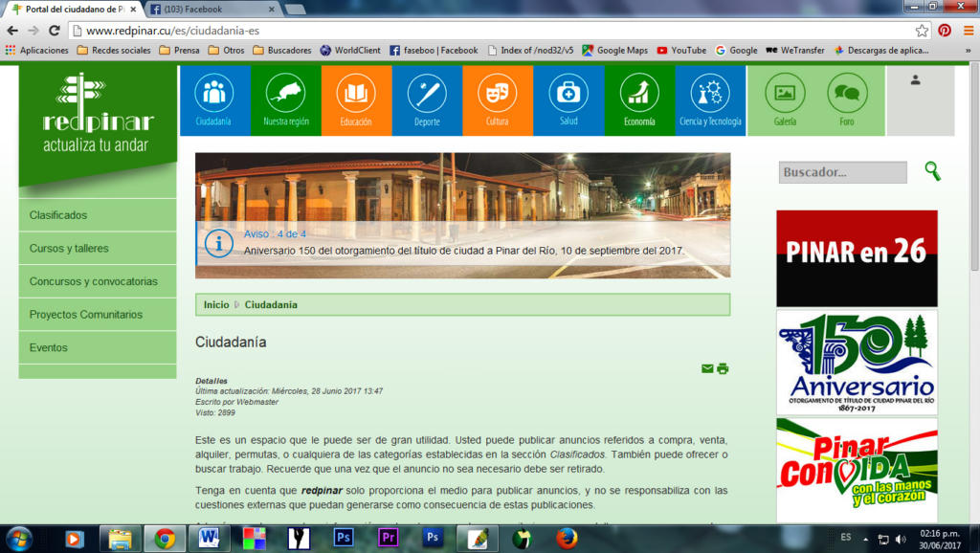
Task: Click the Deporte baseball bat icon
Action: click(x=427, y=94)
